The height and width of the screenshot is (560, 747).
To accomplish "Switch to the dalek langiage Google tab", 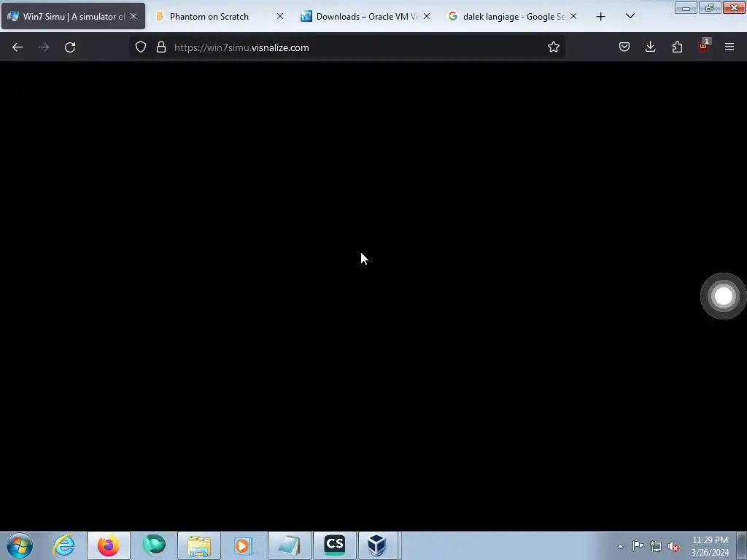I will [x=513, y=17].
